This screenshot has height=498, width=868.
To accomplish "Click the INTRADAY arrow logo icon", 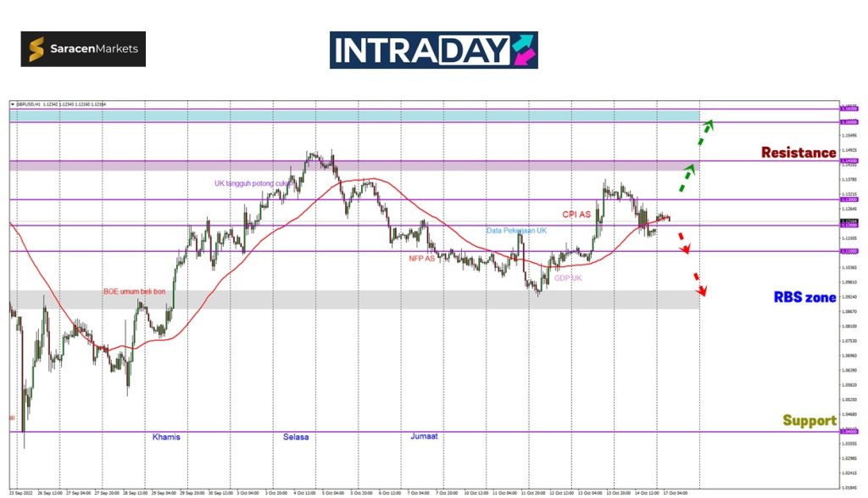I will coord(525,50).
